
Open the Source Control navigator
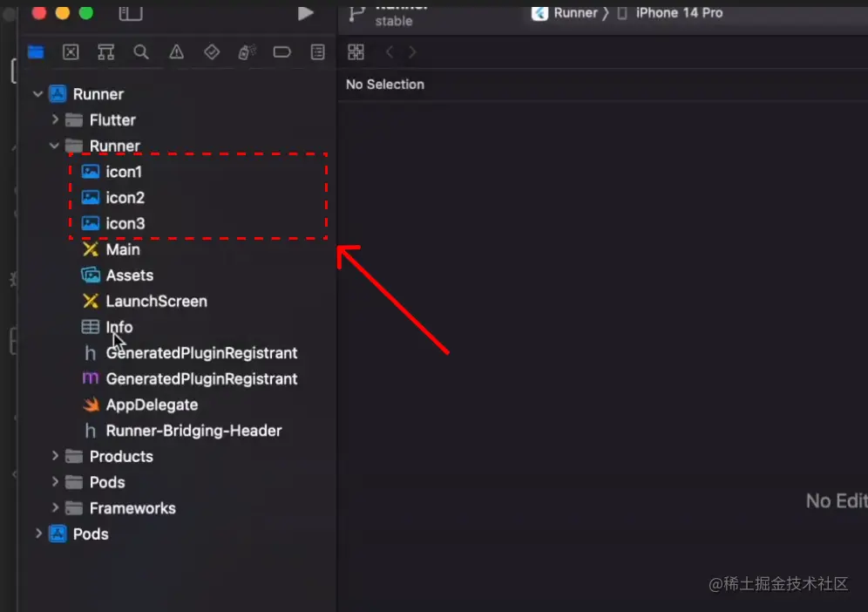(71, 52)
